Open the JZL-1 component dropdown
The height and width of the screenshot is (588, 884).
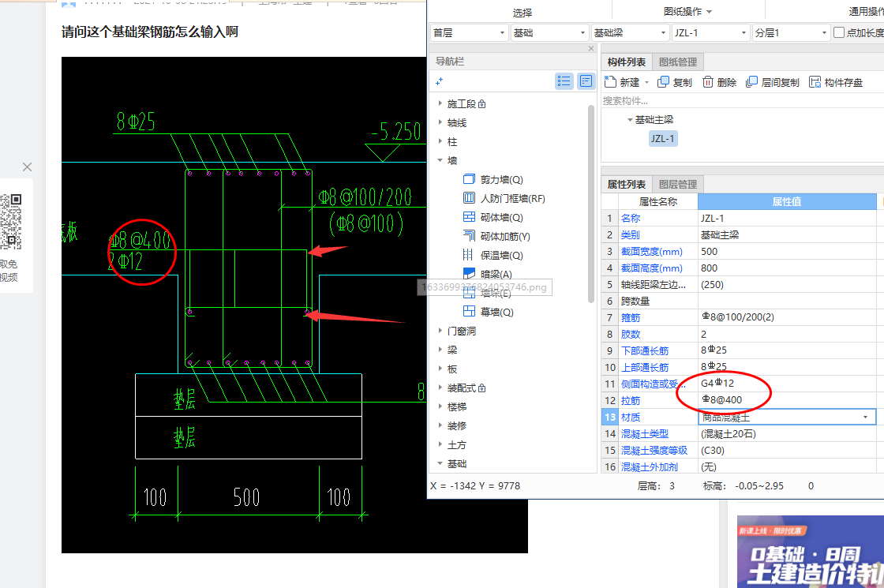[710, 32]
